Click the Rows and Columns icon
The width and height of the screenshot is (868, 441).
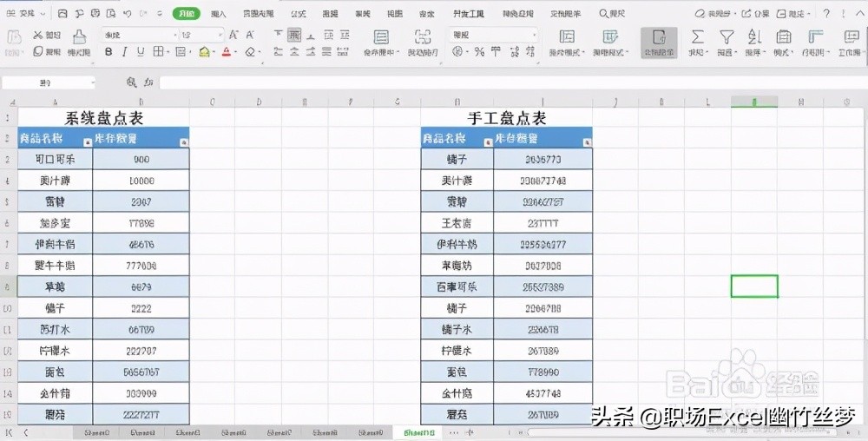(815, 37)
